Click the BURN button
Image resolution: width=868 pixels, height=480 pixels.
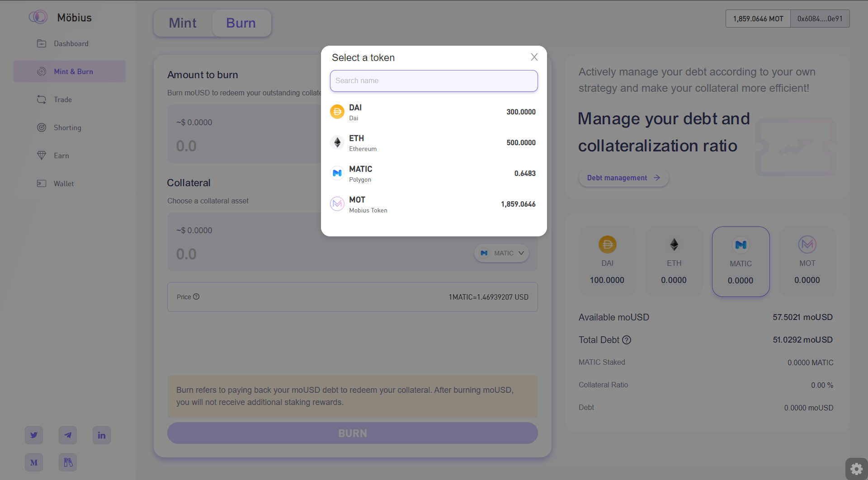pos(353,433)
